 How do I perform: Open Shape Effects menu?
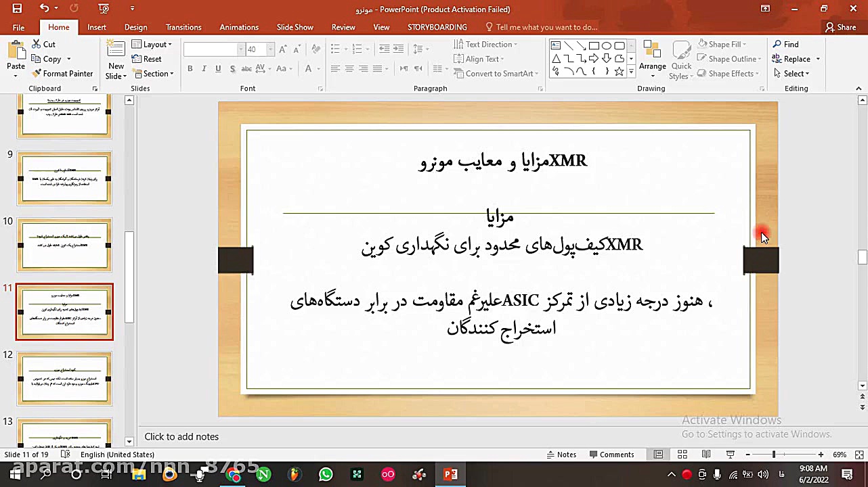pyautogui.click(x=728, y=74)
